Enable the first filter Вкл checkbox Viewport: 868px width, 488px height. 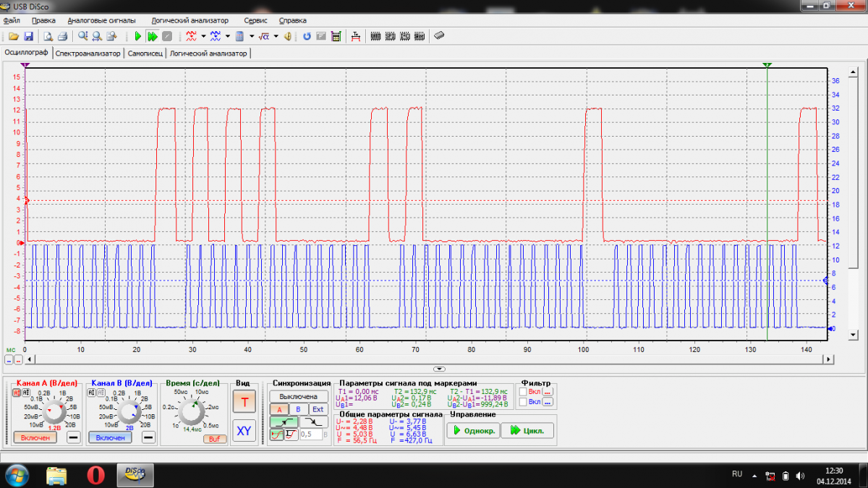(x=523, y=392)
